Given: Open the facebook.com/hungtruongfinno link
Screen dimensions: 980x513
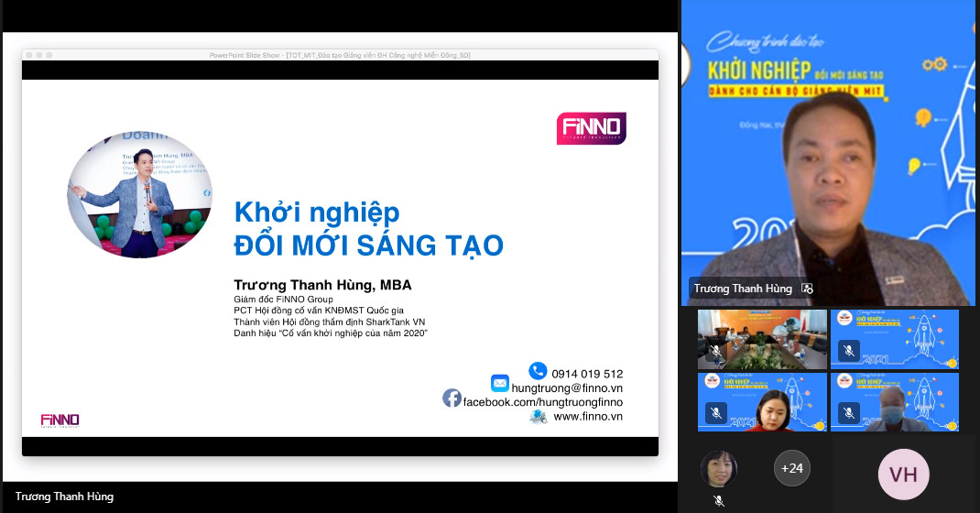Looking at the screenshot, I should coord(542,402).
